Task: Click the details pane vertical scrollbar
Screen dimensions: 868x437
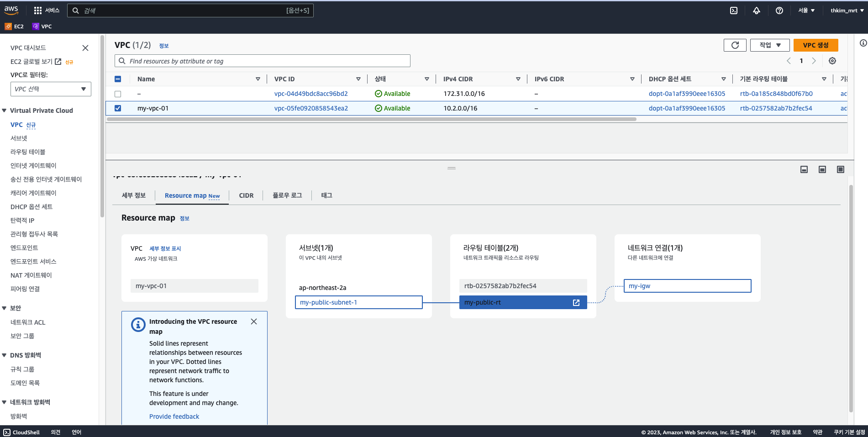Action: pos(851,299)
